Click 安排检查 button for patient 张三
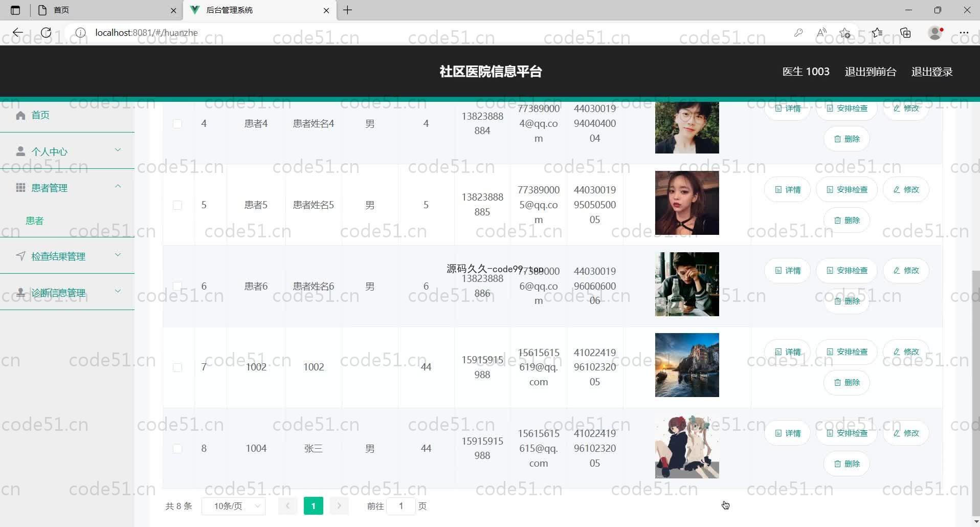Viewport: 980px width, 527px height. (847, 433)
